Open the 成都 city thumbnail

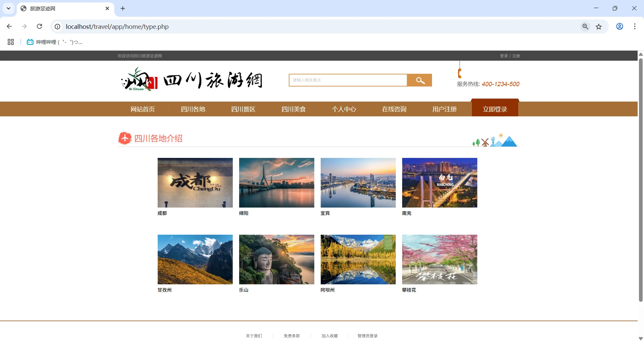195,182
